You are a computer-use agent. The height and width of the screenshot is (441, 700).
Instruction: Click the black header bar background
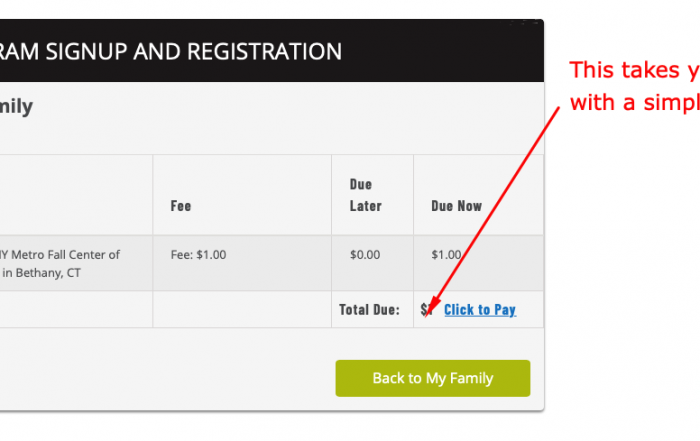(x=442, y=50)
